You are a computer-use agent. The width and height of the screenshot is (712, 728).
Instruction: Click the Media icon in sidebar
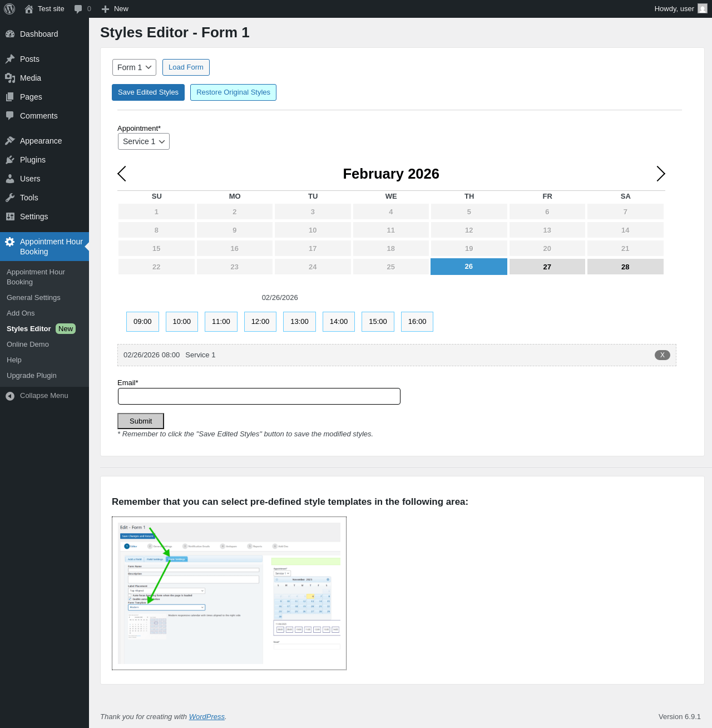click(x=10, y=78)
